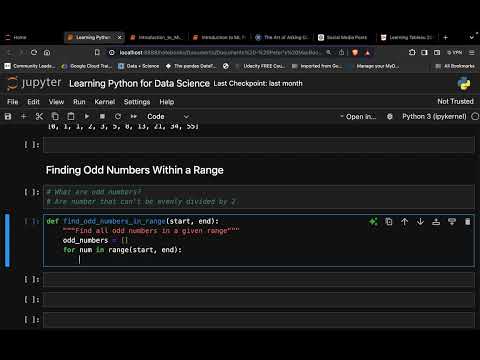Screen dimensions: 480x360
Task: Open the All Bookmarks folder
Action: (x=455, y=66)
